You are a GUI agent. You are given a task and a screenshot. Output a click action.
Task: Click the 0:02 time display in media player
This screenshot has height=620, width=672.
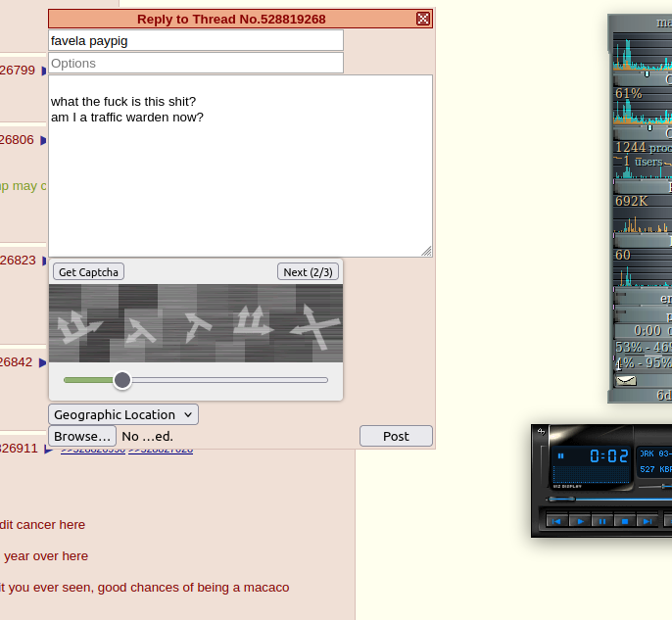click(x=609, y=455)
